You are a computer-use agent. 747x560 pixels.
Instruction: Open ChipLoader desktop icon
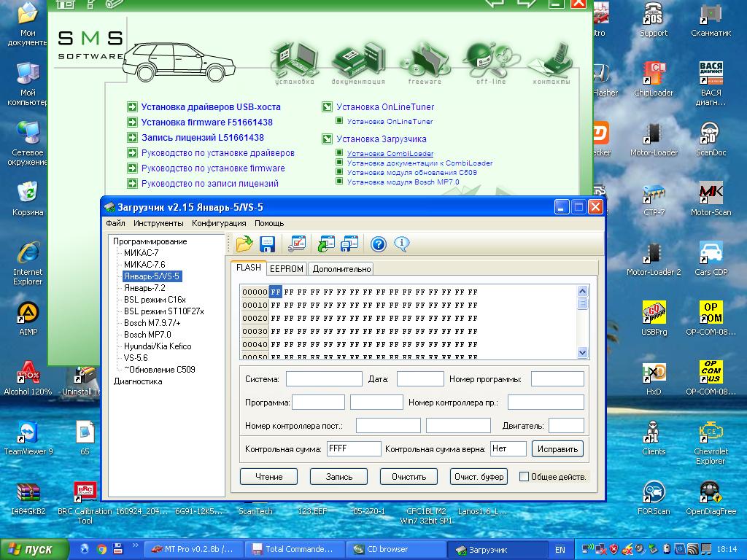coord(654,79)
